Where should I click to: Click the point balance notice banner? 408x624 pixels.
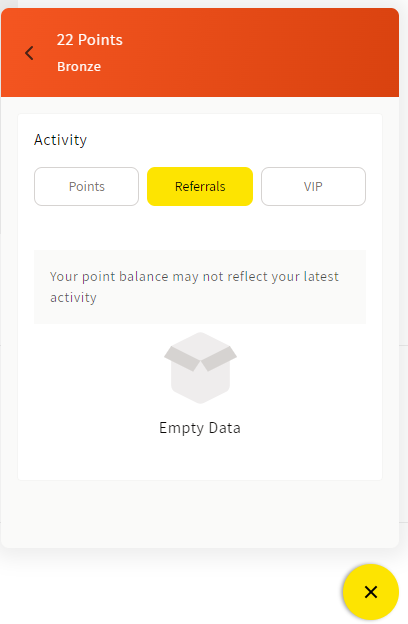pyautogui.click(x=200, y=287)
